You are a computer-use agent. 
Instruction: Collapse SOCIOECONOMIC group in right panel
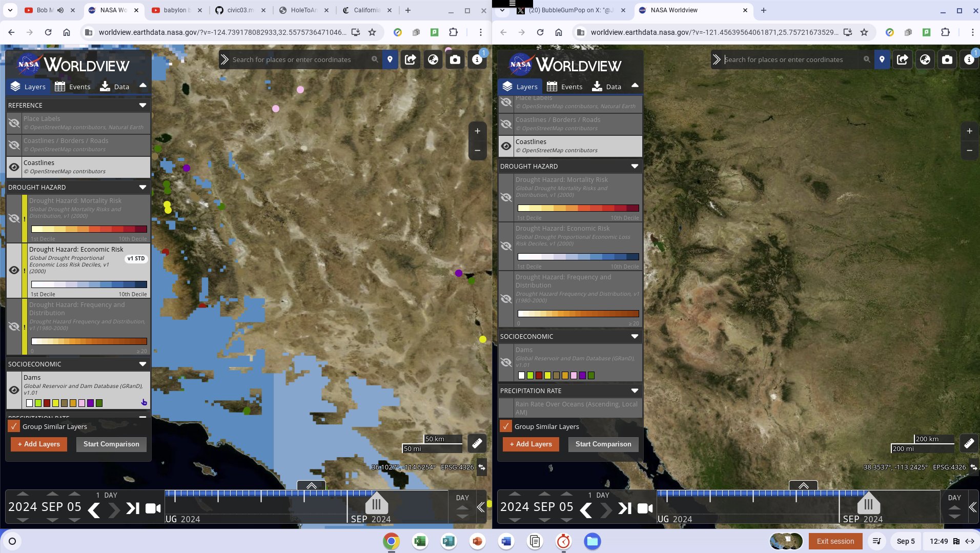pyautogui.click(x=635, y=337)
